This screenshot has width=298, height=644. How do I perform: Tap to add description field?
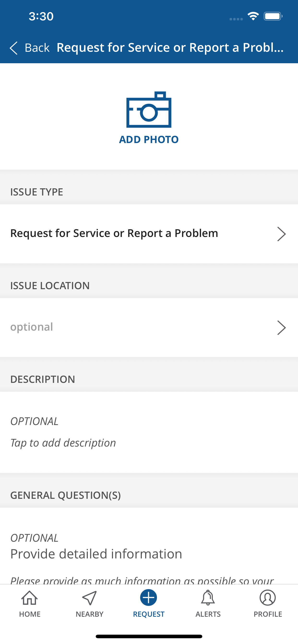[63, 443]
